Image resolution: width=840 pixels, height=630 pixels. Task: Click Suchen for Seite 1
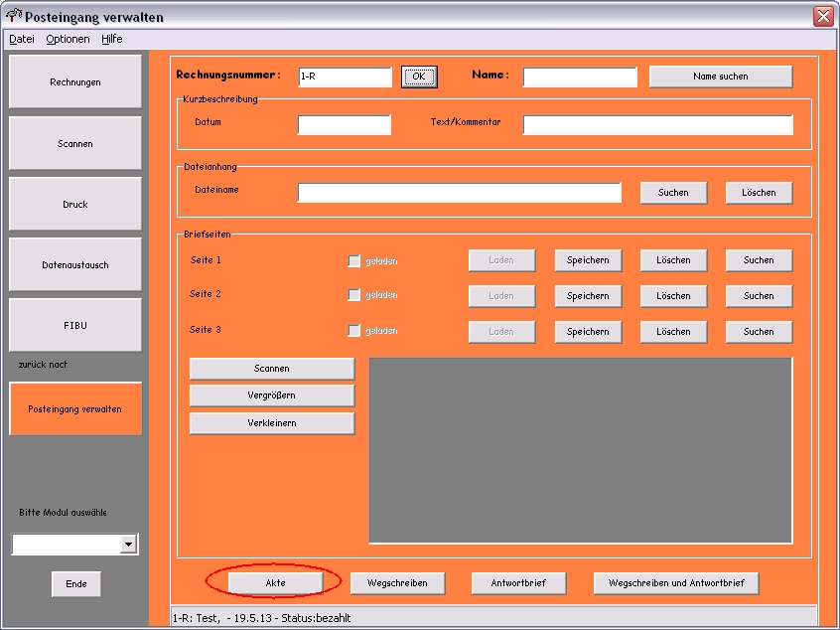(x=759, y=260)
